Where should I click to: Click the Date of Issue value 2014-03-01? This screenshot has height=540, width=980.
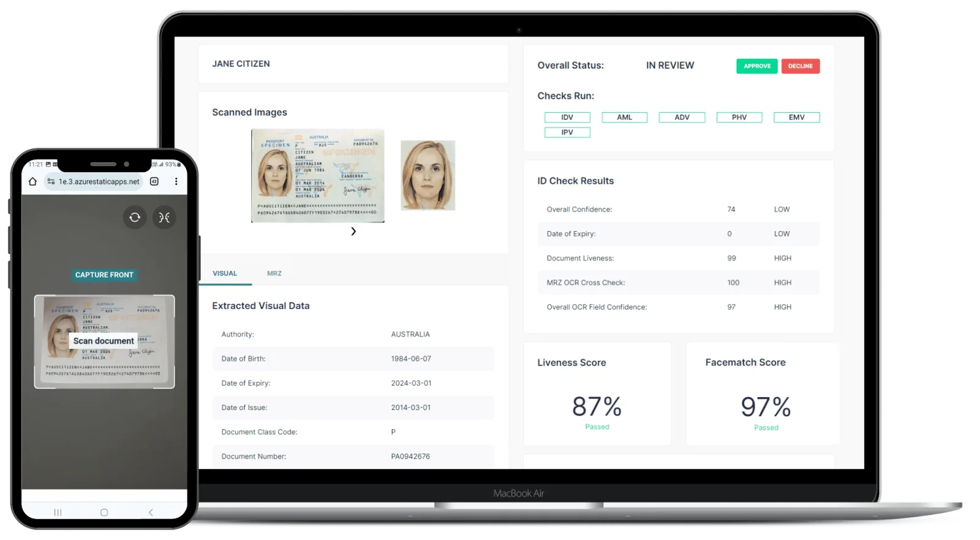(411, 408)
